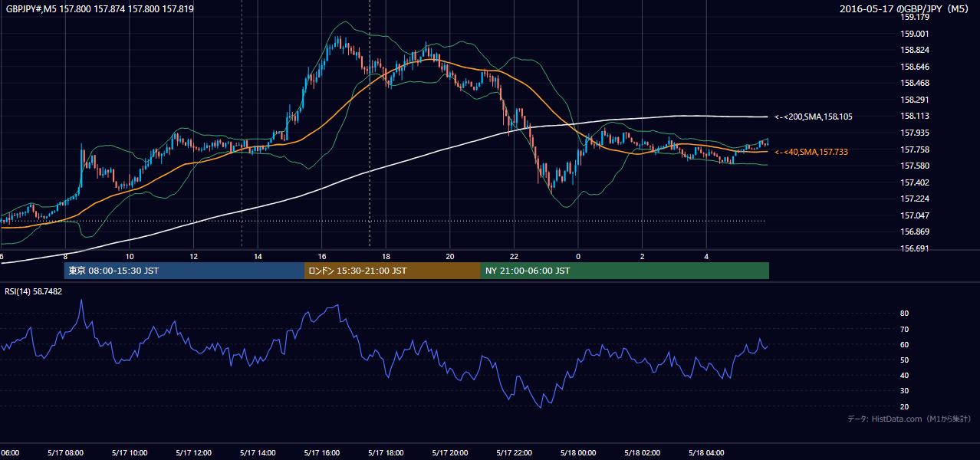
Task: Click the 157.580 price axis label
Action: pos(915,166)
